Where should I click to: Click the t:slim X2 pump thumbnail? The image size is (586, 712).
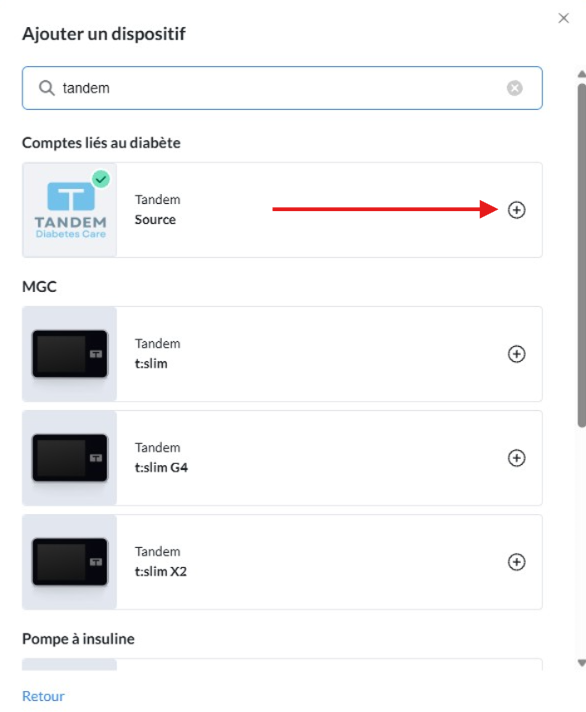(x=70, y=562)
